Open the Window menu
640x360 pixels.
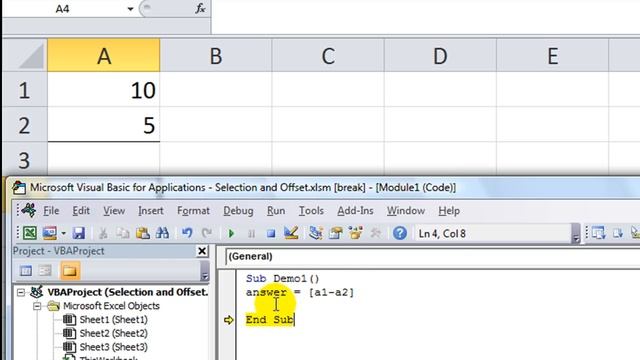406,211
